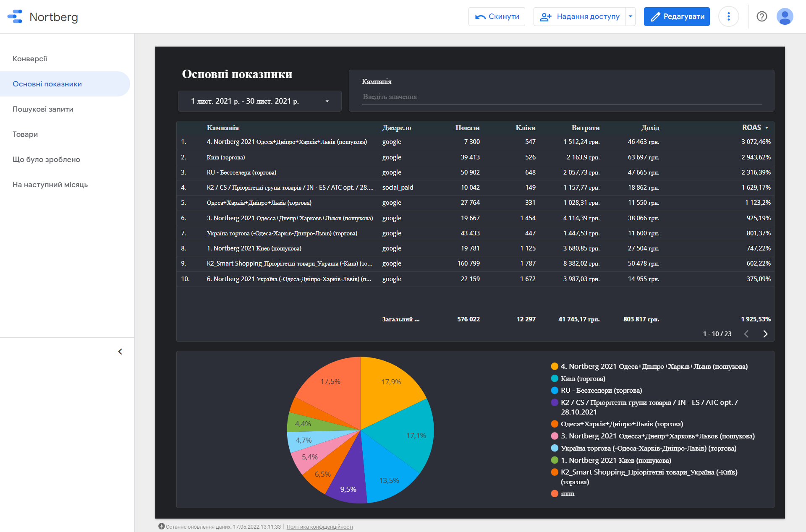
Task: Click ROAS value 3 072,46%
Action: pyautogui.click(x=756, y=142)
